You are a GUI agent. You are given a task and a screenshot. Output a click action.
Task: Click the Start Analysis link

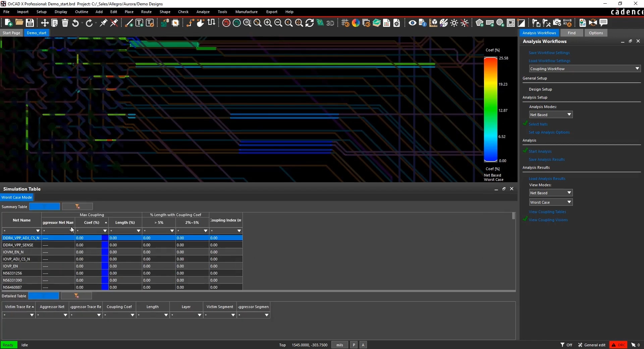tap(540, 151)
